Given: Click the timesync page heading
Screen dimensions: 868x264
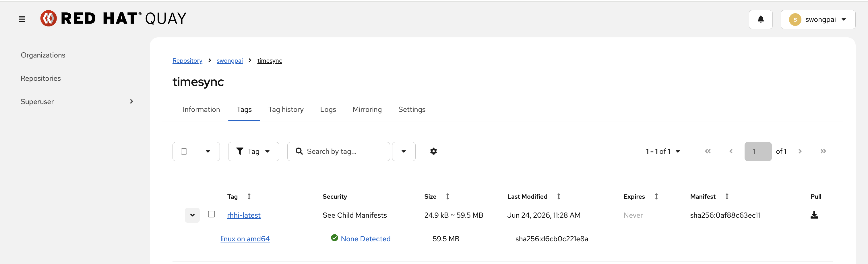Looking at the screenshot, I should pyautogui.click(x=198, y=82).
